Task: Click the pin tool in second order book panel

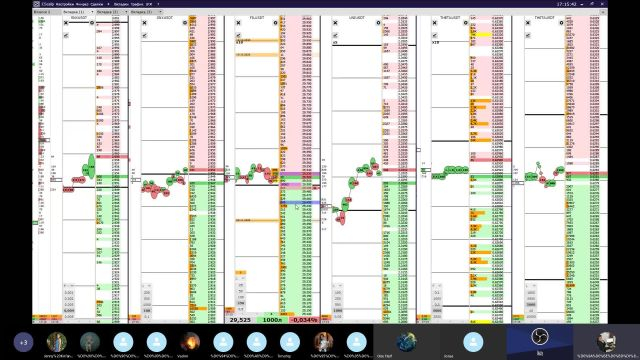Action: (144, 36)
